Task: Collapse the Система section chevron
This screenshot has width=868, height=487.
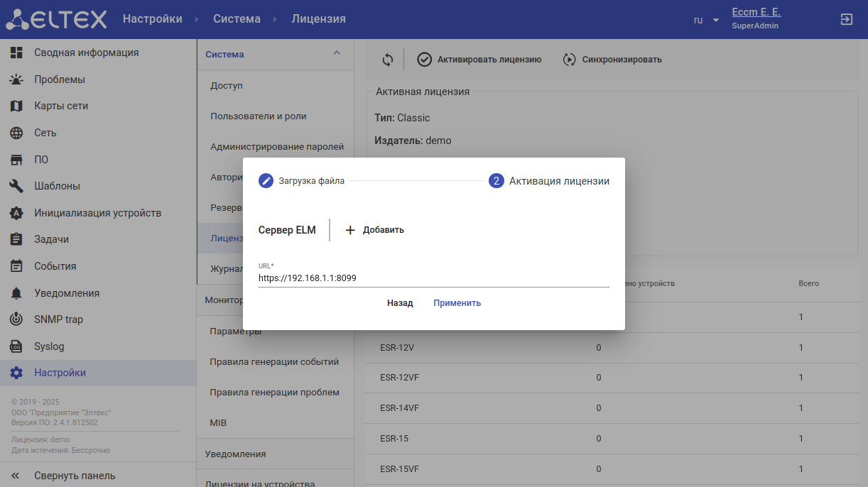Action: pos(337,53)
